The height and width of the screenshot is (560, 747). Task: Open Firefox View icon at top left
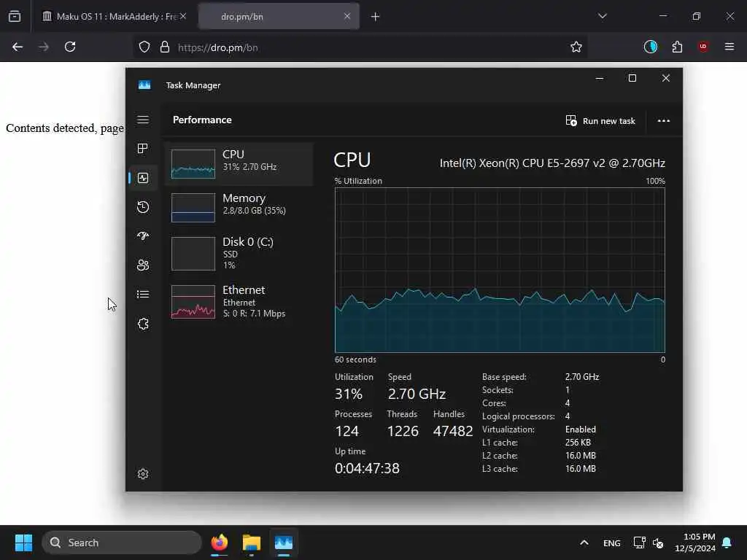click(15, 17)
